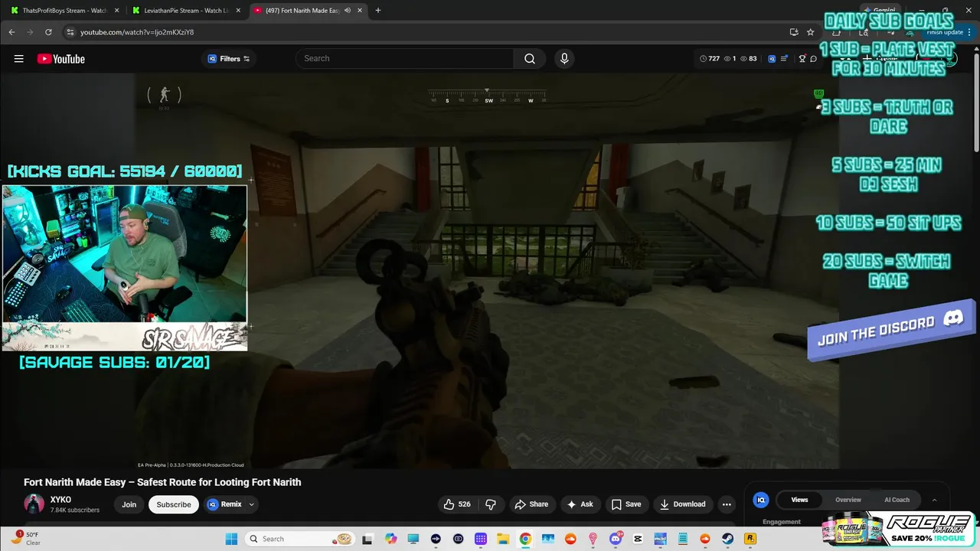Select the Overview tab in vidIQ panel
The height and width of the screenshot is (551, 980).
tap(848, 500)
